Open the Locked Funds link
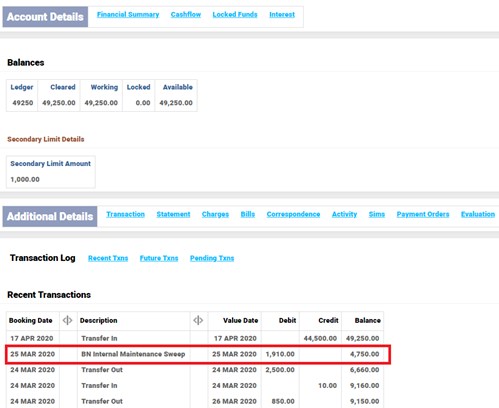The height and width of the screenshot is (408, 499). pos(235,15)
